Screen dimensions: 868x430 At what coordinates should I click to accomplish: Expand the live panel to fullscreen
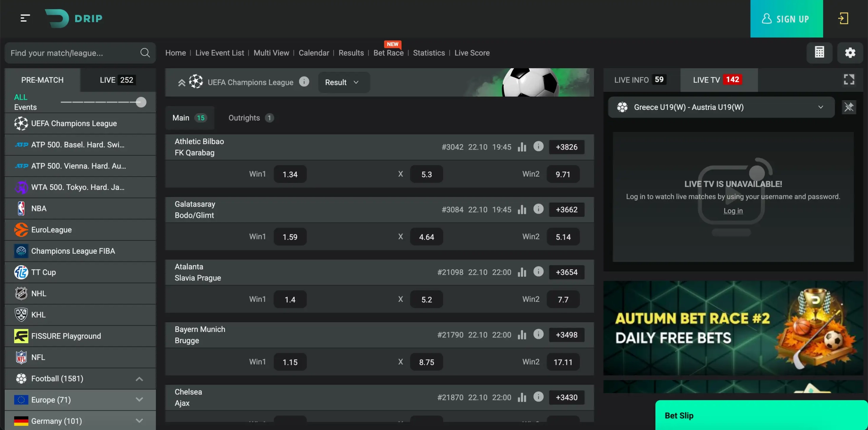(849, 80)
